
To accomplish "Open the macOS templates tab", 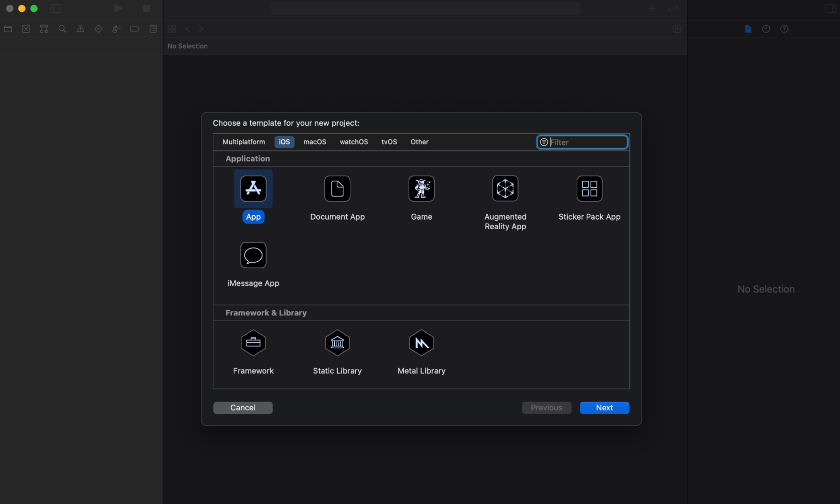I will [315, 142].
